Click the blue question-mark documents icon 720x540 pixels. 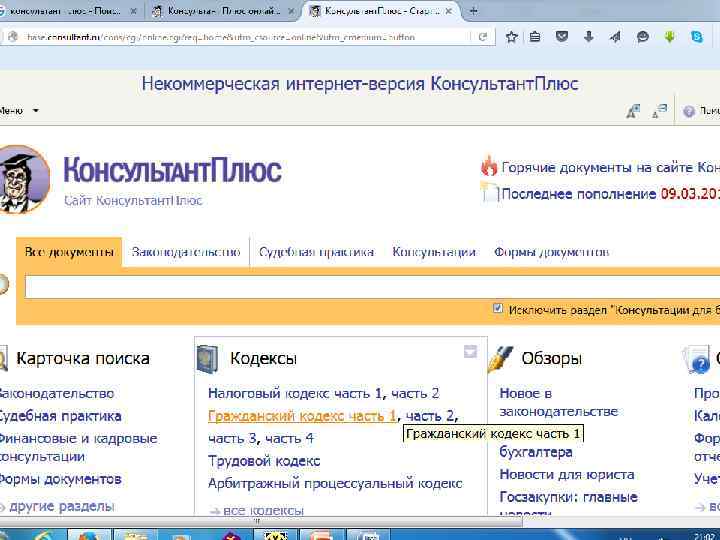click(697, 360)
